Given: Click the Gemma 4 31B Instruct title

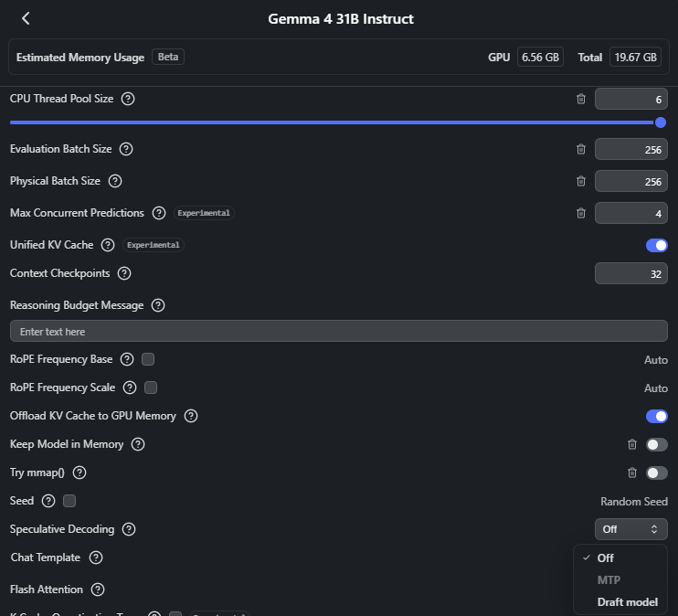Looking at the screenshot, I should pos(341,19).
